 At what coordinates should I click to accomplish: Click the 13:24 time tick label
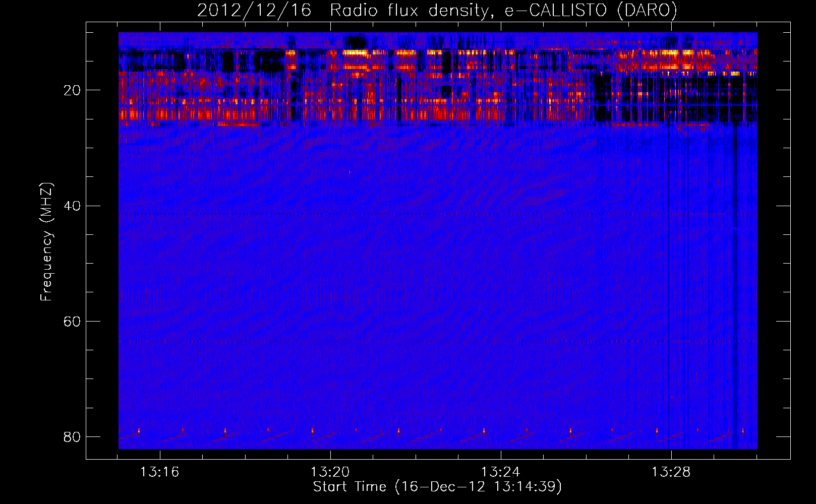click(x=500, y=472)
